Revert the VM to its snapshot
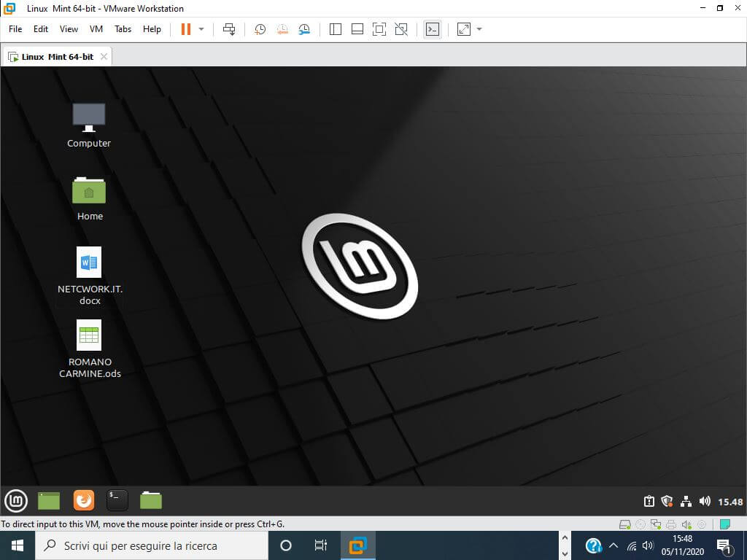The width and height of the screenshot is (747, 560). (x=282, y=29)
